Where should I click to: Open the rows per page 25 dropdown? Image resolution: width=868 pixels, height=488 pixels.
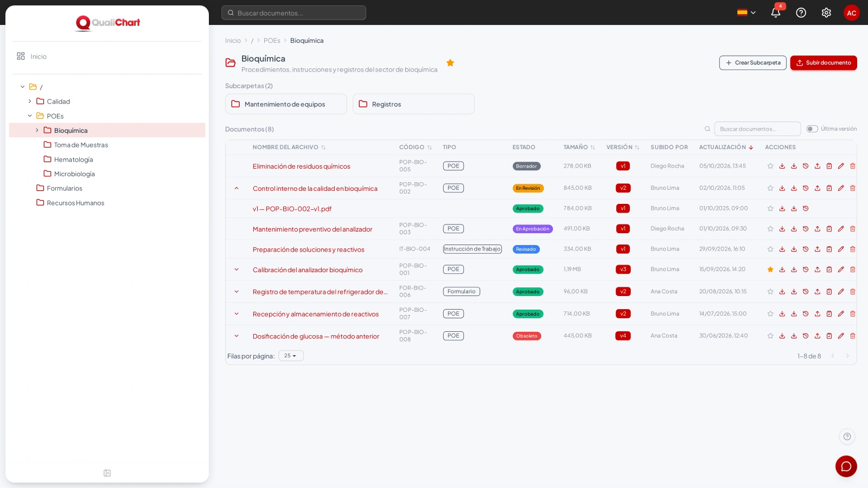(291, 356)
